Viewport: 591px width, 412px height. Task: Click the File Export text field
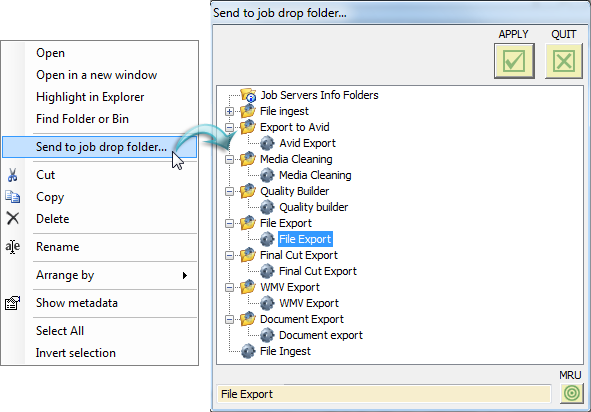pyautogui.click(x=384, y=394)
